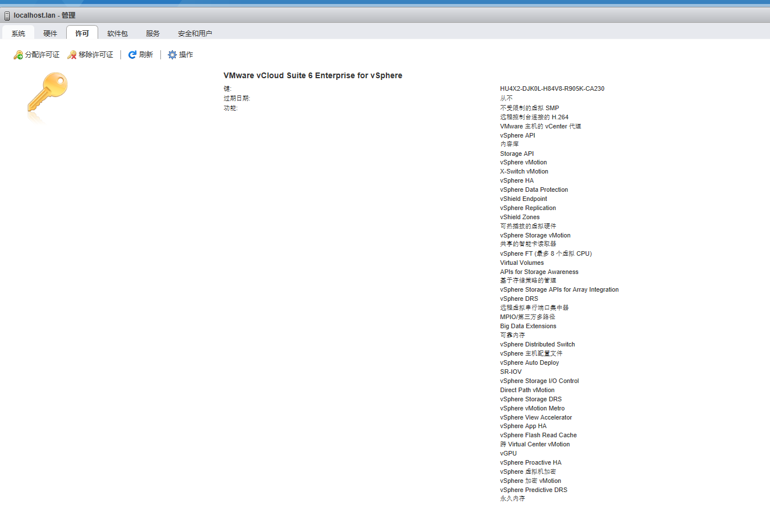
Task: Click the 移除许可证 icon with red X
Action: 72,55
